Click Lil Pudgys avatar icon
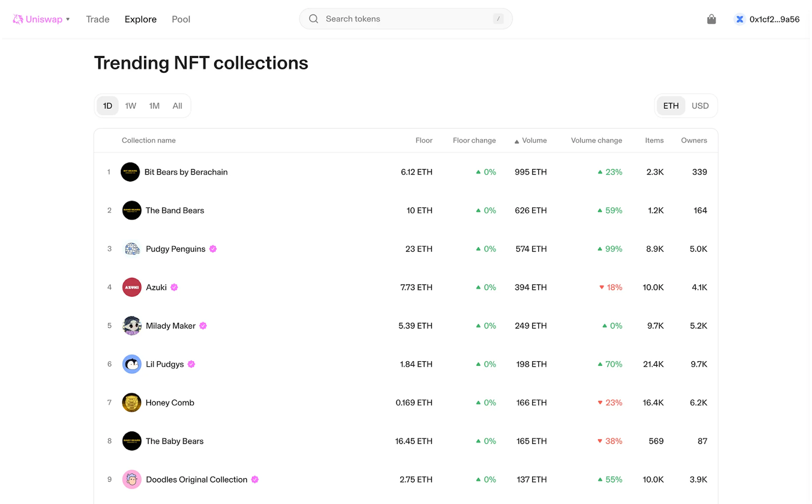This screenshot has height=504, width=812. pyautogui.click(x=131, y=364)
